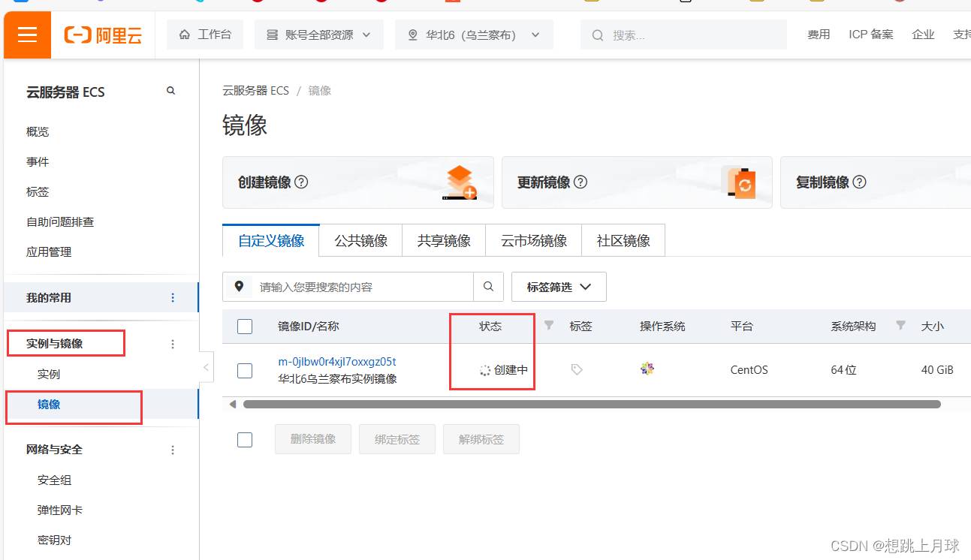Click the 40 GiB size cell
971x560 pixels.
(x=937, y=370)
